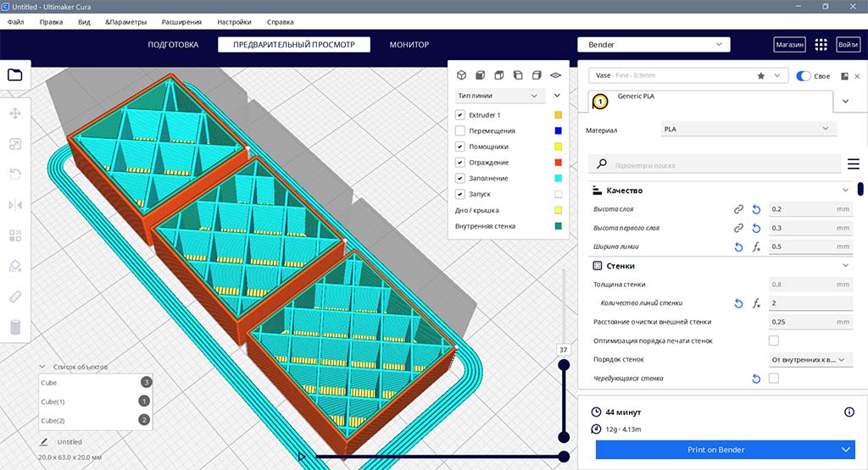Viewport: 868px width, 470px height.
Task: Switch to the ПОДГОТОВКА tab
Action: pyautogui.click(x=173, y=44)
